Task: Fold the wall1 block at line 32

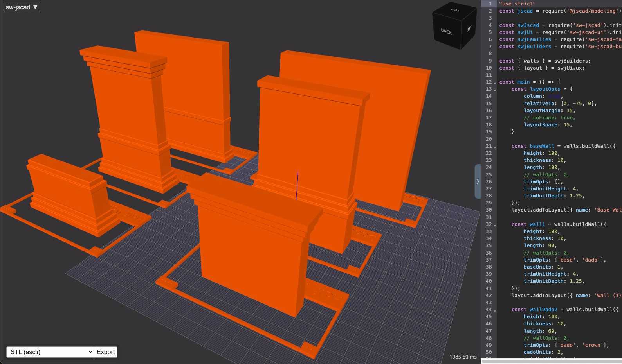Action: point(495,225)
